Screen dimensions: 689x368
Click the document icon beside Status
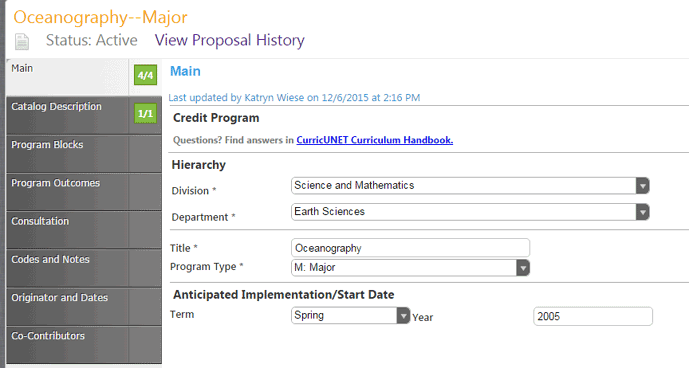22,42
